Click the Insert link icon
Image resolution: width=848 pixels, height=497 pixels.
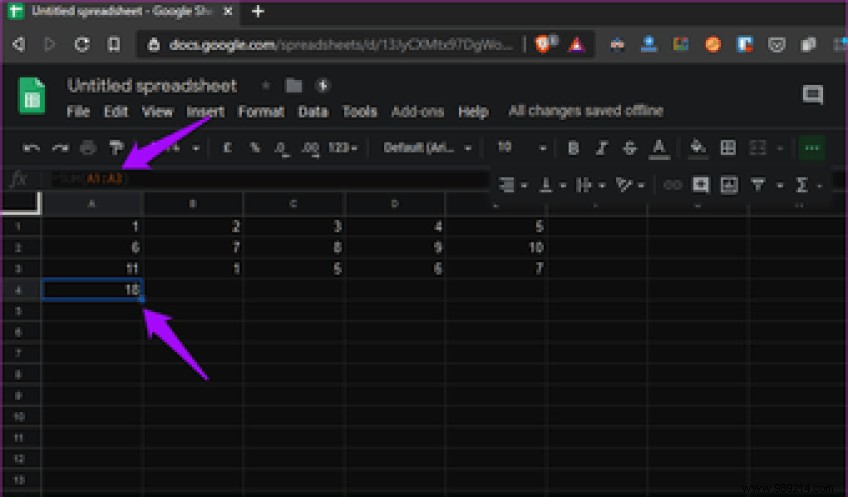(x=672, y=185)
